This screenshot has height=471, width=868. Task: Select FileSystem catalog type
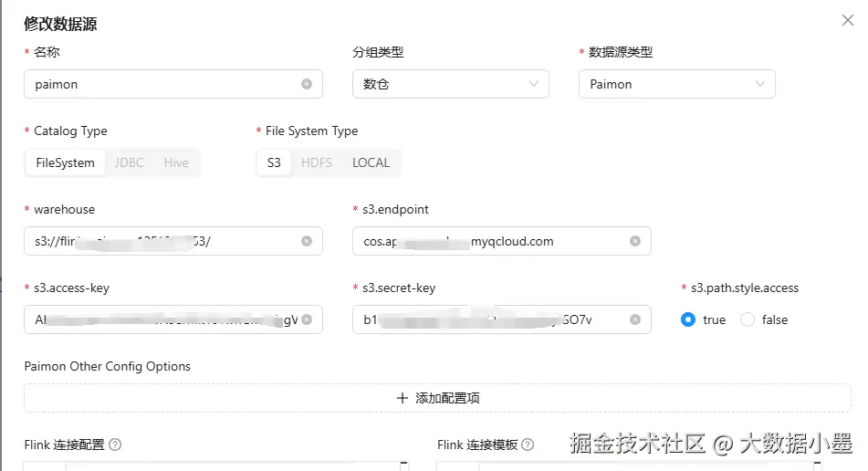(65, 162)
